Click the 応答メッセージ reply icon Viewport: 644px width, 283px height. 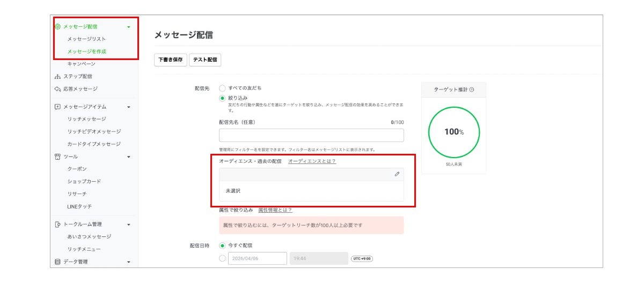click(58, 89)
